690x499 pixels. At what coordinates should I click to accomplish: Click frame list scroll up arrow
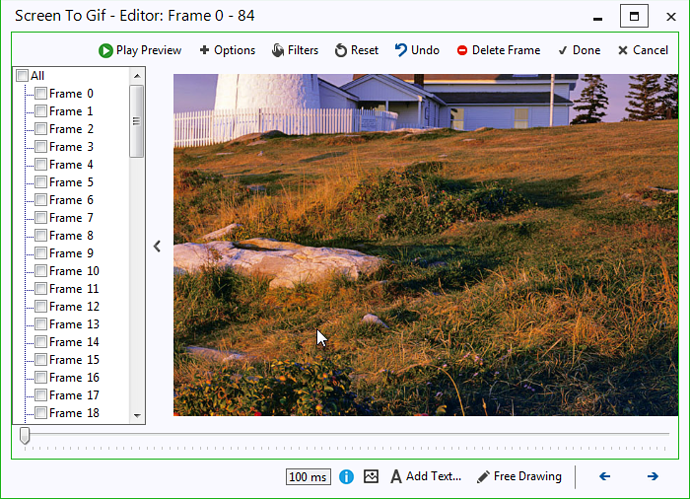point(137,76)
